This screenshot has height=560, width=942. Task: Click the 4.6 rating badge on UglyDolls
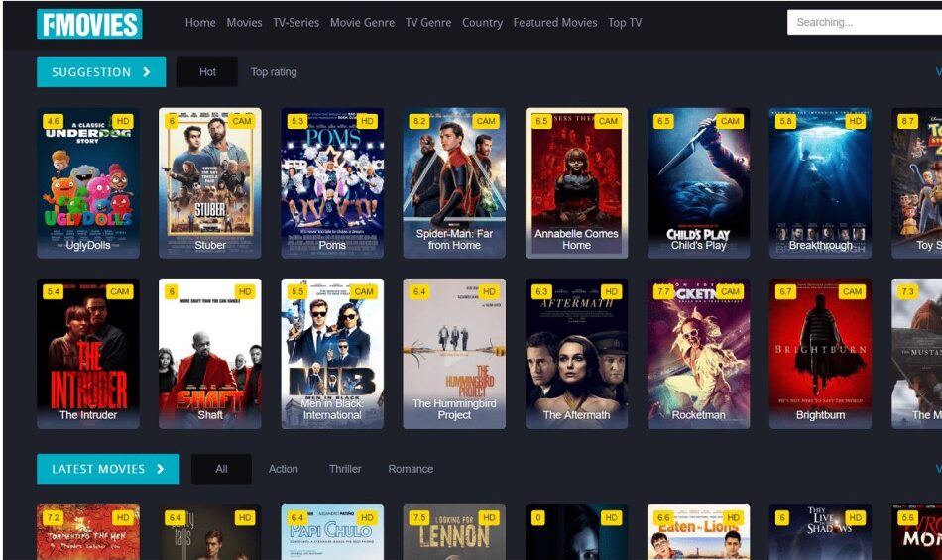click(x=53, y=121)
